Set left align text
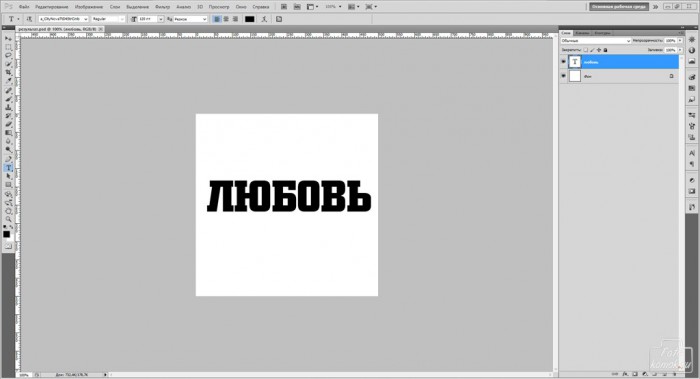Viewport: 700px width, 379px height. (x=217, y=19)
